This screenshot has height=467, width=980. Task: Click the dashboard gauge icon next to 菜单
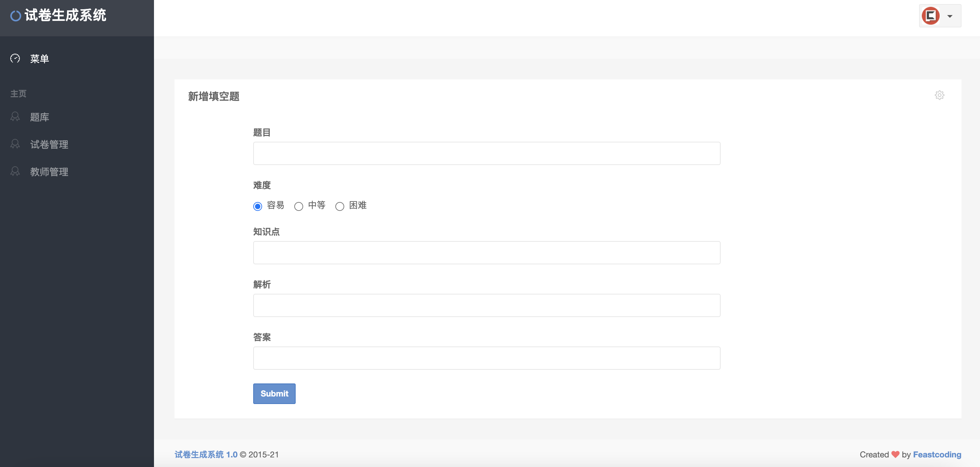pos(15,58)
